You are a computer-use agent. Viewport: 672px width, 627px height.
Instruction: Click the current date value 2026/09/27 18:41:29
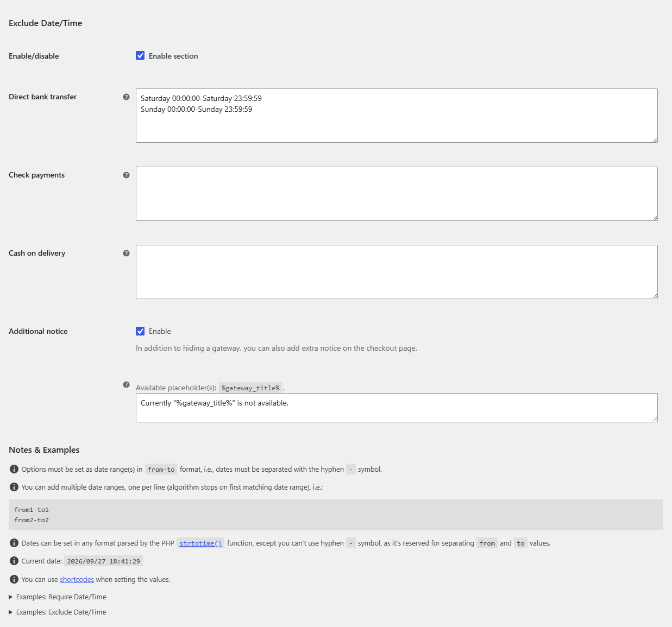pyautogui.click(x=103, y=561)
